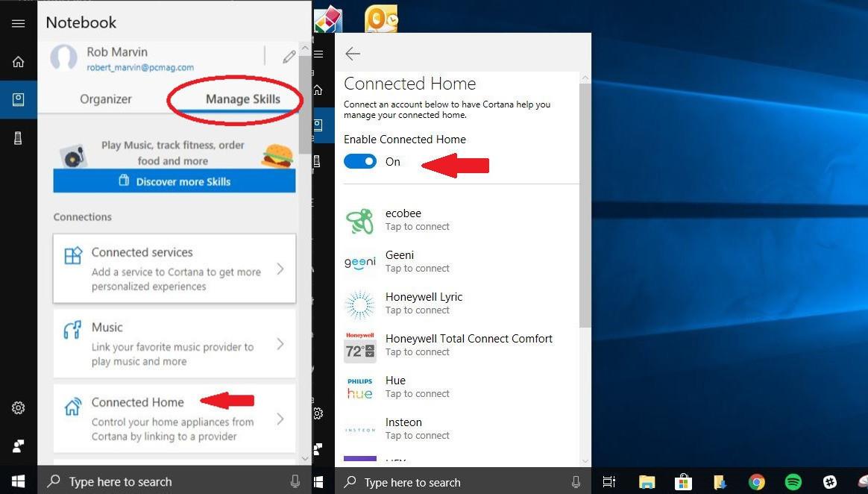
Task: Launch Spotify from the taskbar
Action: pyautogui.click(x=792, y=482)
